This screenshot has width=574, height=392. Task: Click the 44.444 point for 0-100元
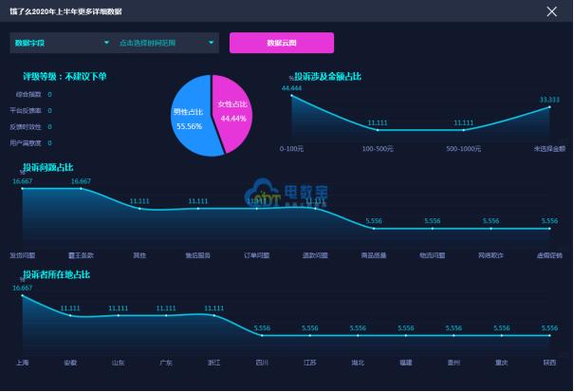click(292, 96)
